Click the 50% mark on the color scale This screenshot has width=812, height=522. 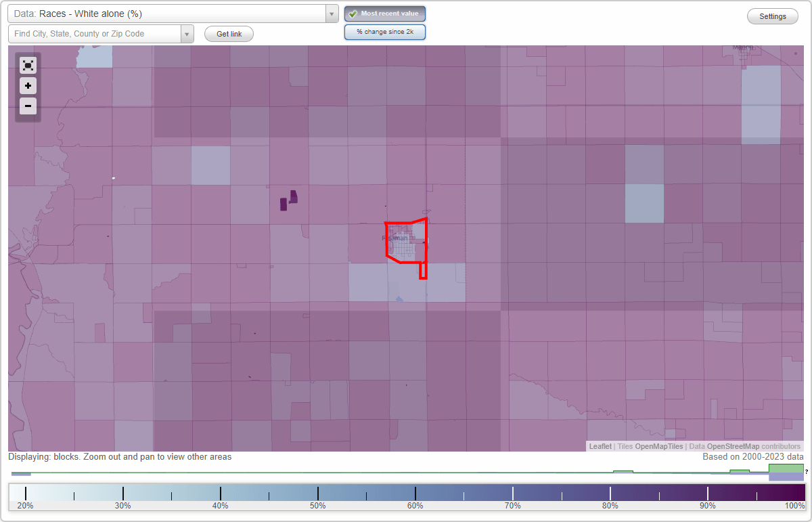(318, 492)
